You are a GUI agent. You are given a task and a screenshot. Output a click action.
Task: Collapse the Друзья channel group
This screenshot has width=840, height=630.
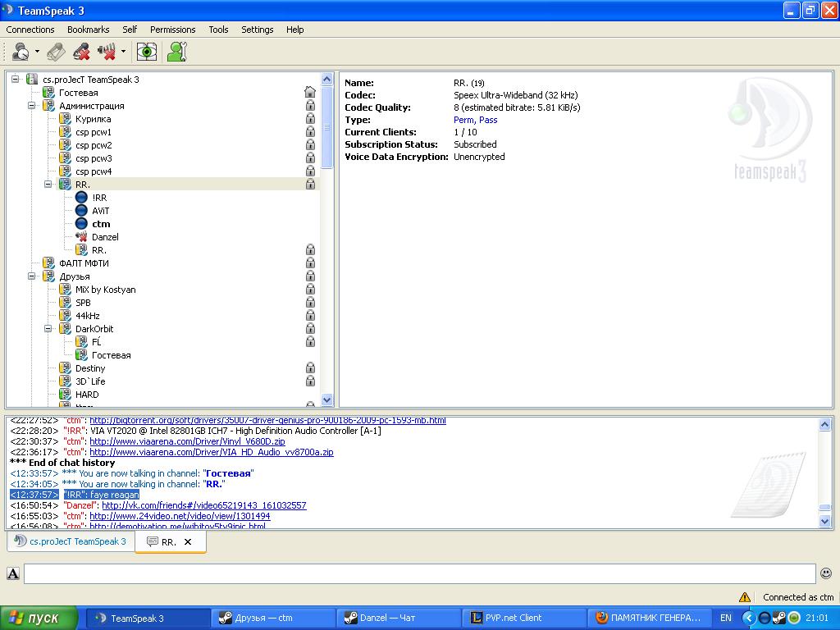pos(32,276)
